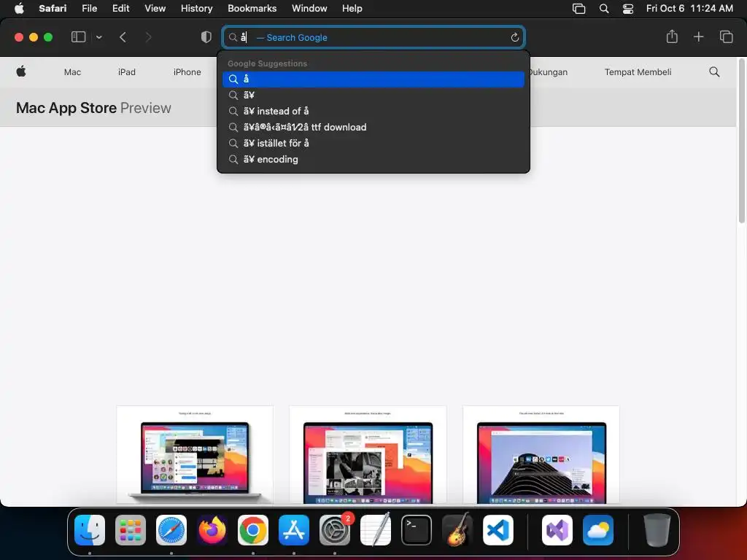Expand the sidebar tab group dropdown chevron
Screen dimensions: 747x560
tap(98, 37)
